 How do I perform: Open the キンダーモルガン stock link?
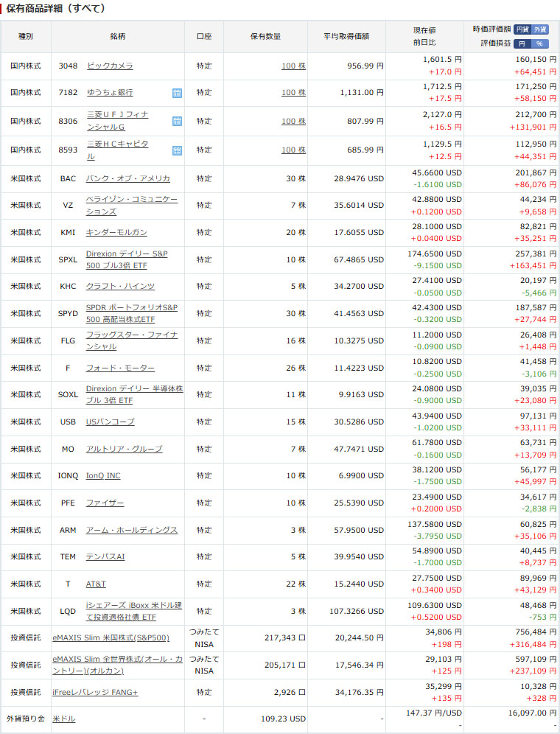pos(116,232)
